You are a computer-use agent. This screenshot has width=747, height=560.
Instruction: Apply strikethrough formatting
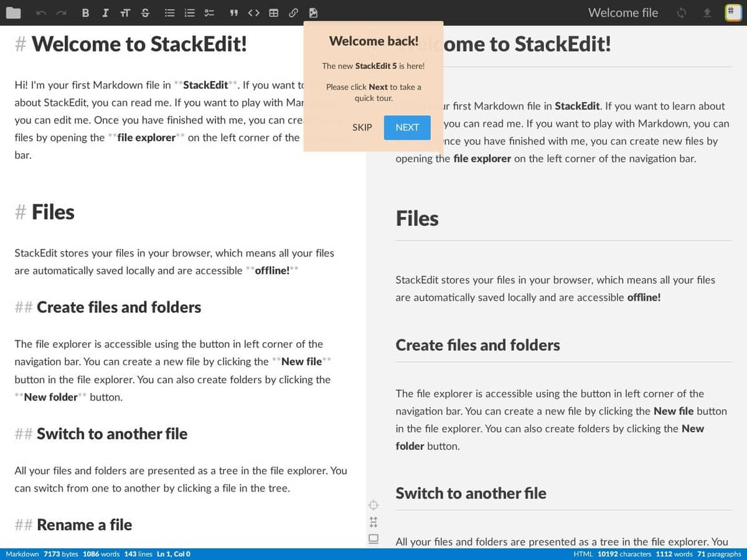point(145,12)
